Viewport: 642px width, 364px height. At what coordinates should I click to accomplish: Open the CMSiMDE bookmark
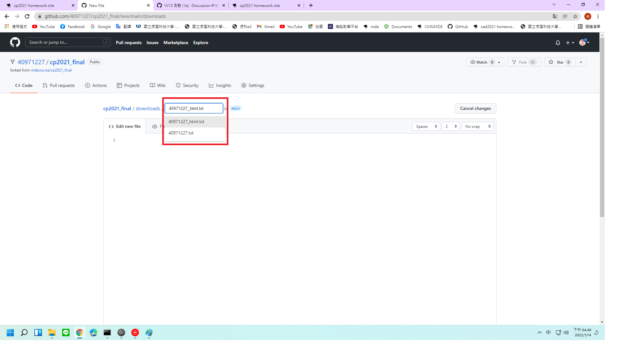click(430, 26)
